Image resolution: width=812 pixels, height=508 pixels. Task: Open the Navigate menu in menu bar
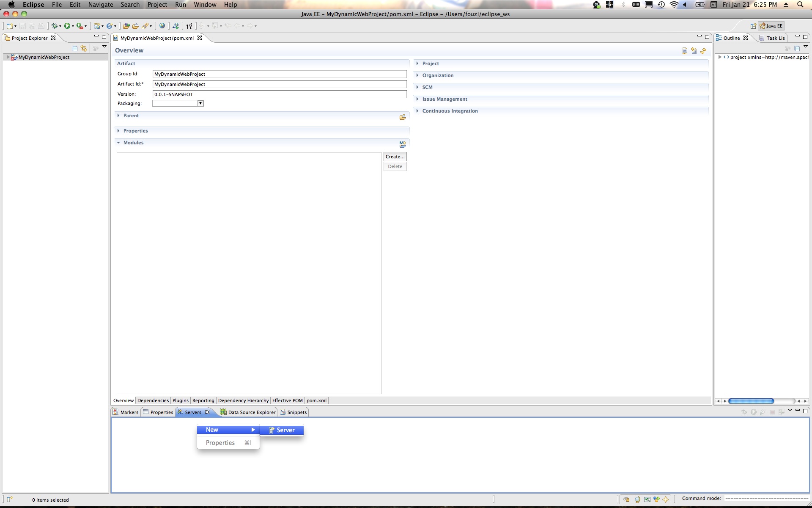coord(101,5)
